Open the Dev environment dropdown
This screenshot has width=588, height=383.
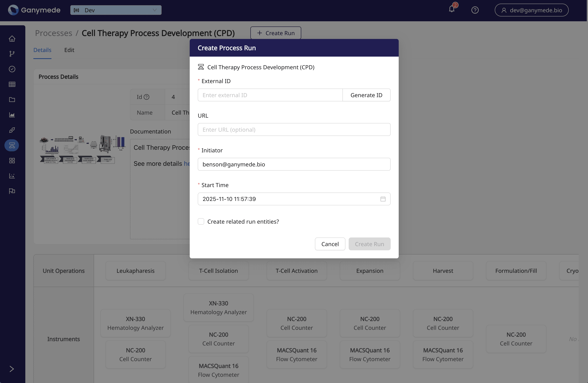pos(116,10)
